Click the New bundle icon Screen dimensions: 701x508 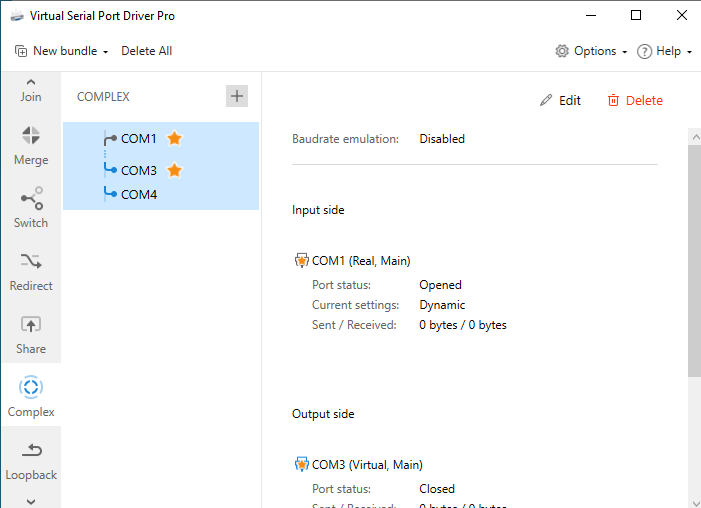21,51
